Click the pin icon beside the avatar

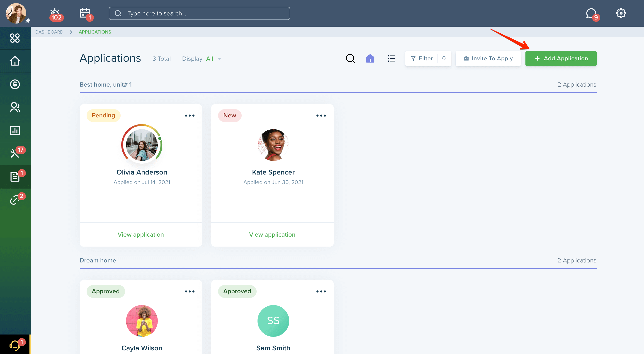(x=28, y=21)
